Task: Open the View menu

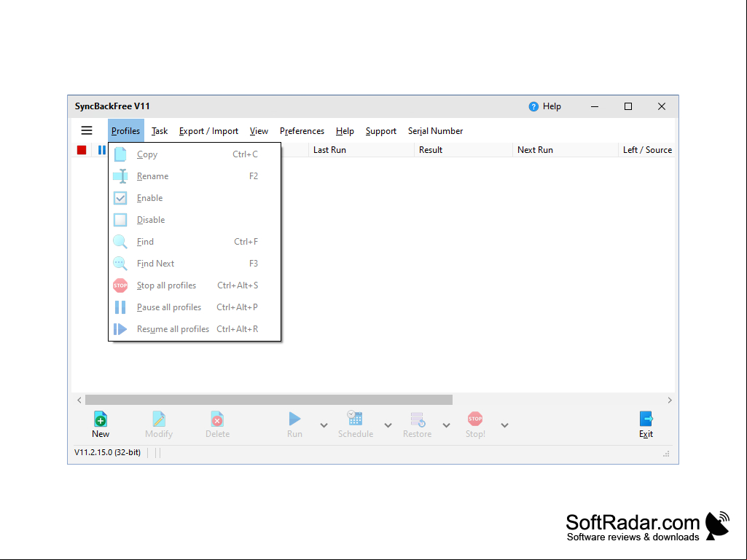Action: click(x=259, y=131)
